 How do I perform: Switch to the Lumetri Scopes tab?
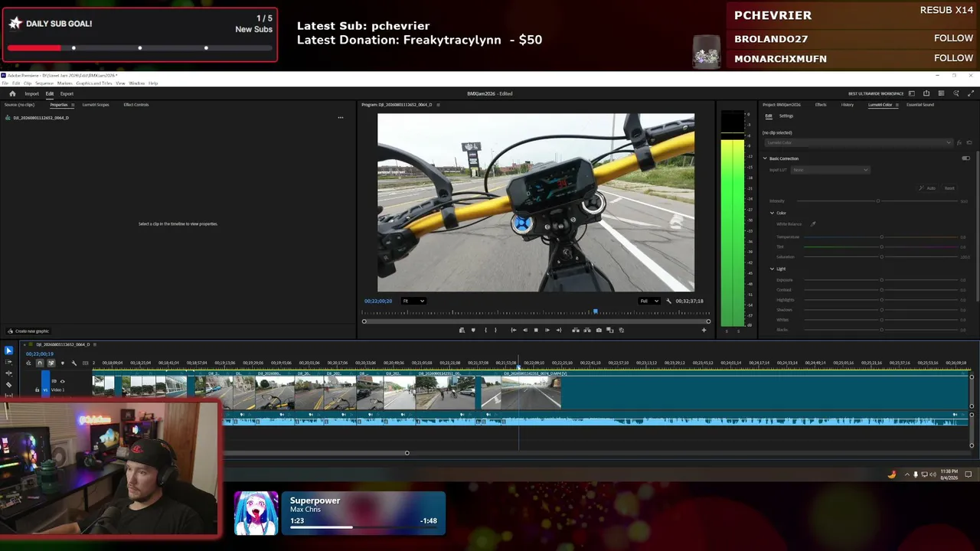(x=96, y=105)
